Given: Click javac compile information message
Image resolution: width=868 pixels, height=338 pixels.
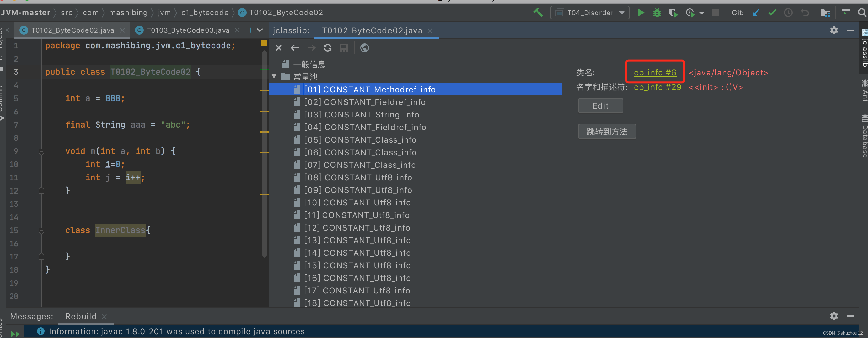Looking at the screenshot, I should click(177, 332).
